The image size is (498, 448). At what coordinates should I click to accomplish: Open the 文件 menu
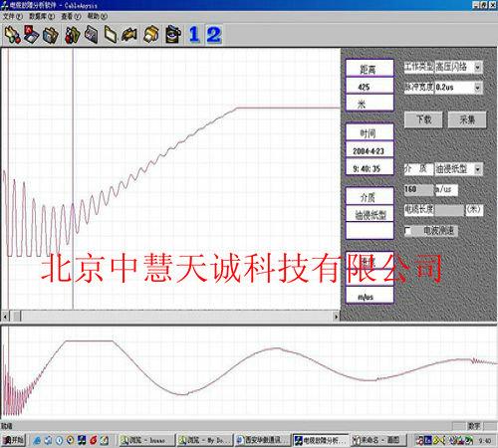coord(13,16)
